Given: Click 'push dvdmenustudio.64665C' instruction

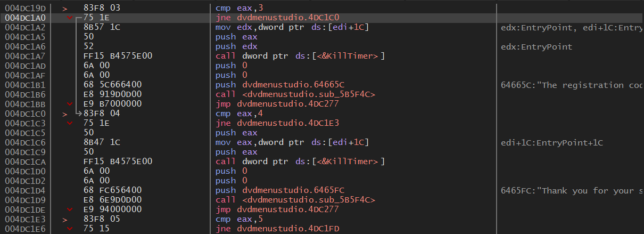Looking at the screenshot, I should point(280,85).
